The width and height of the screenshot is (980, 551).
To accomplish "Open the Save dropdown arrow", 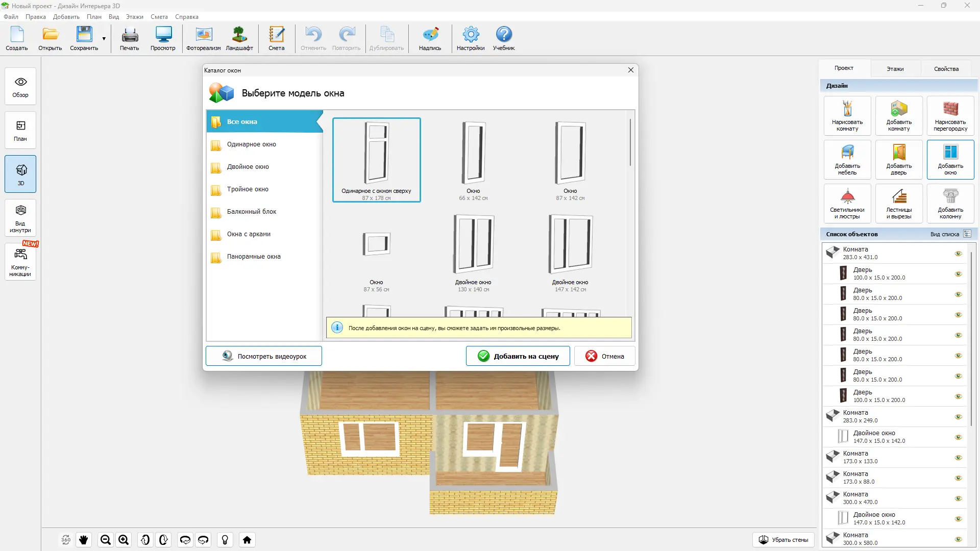I will (x=104, y=39).
